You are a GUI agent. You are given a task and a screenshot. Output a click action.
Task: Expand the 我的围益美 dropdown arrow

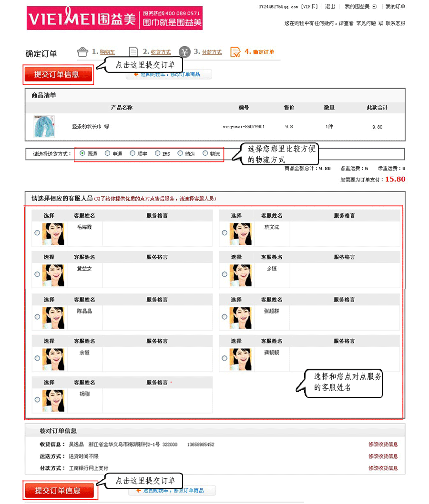(374, 7)
